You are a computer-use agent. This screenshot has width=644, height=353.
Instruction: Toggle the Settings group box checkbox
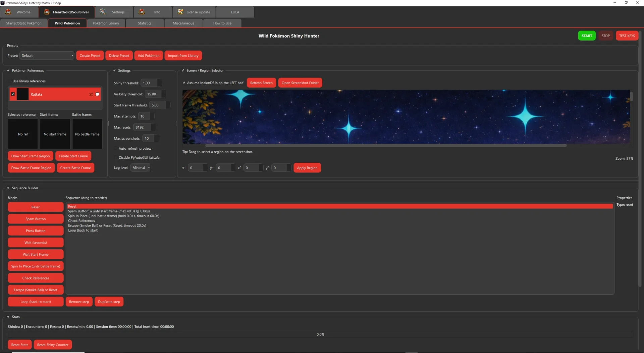click(x=114, y=70)
